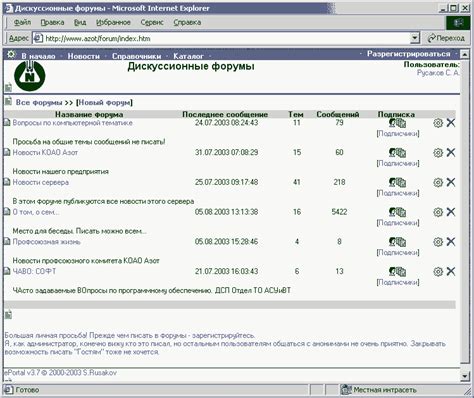Open the Вопросы по компьютерной тематике forum
474x398 pixels.
(73, 123)
